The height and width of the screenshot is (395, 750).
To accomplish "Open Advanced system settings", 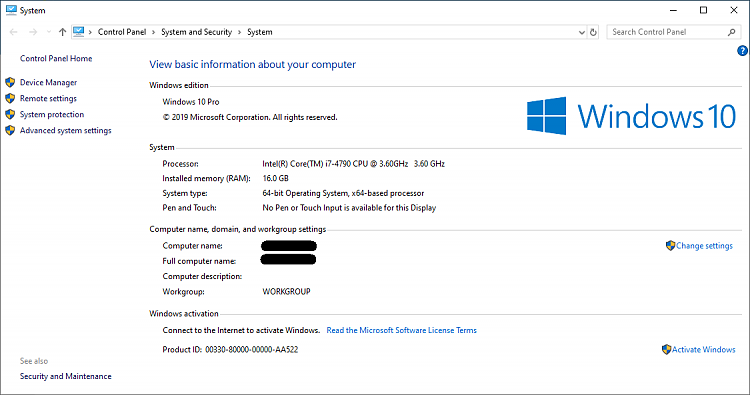I will pyautogui.click(x=66, y=131).
